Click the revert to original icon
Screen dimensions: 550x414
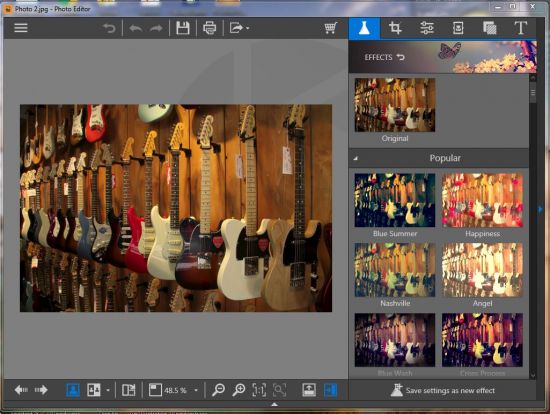109,28
